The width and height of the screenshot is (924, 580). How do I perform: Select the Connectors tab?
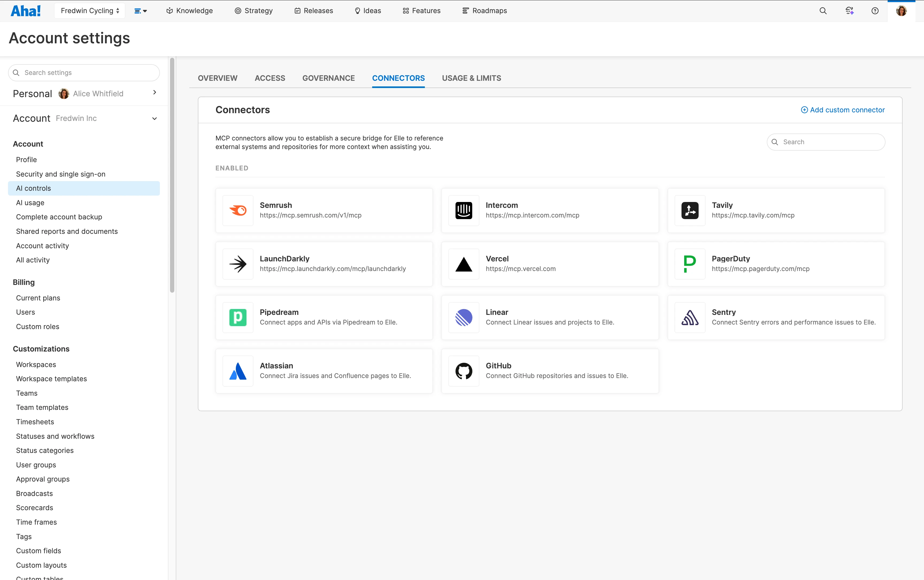coord(398,78)
